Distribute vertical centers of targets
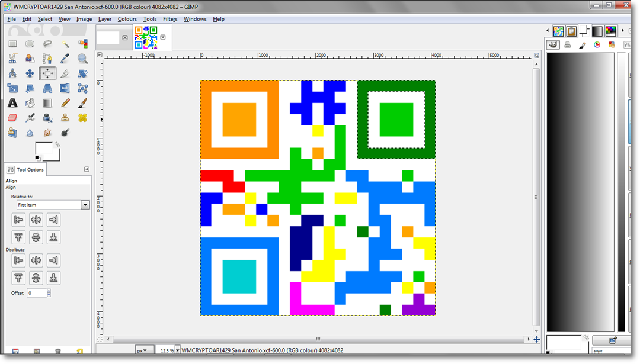 36,278
